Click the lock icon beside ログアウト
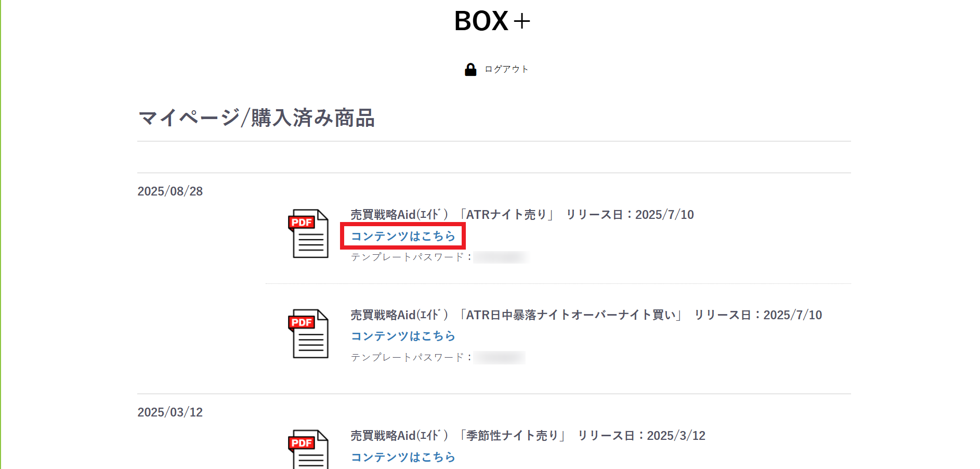The height and width of the screenshot is (469, 980). (470, 70)
